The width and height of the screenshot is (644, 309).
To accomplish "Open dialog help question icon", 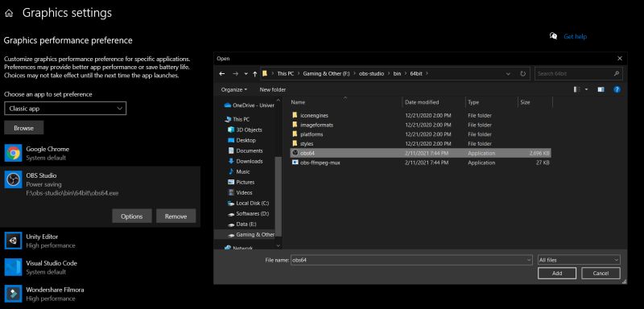I will pyautogui.click(x=617, y=89).
